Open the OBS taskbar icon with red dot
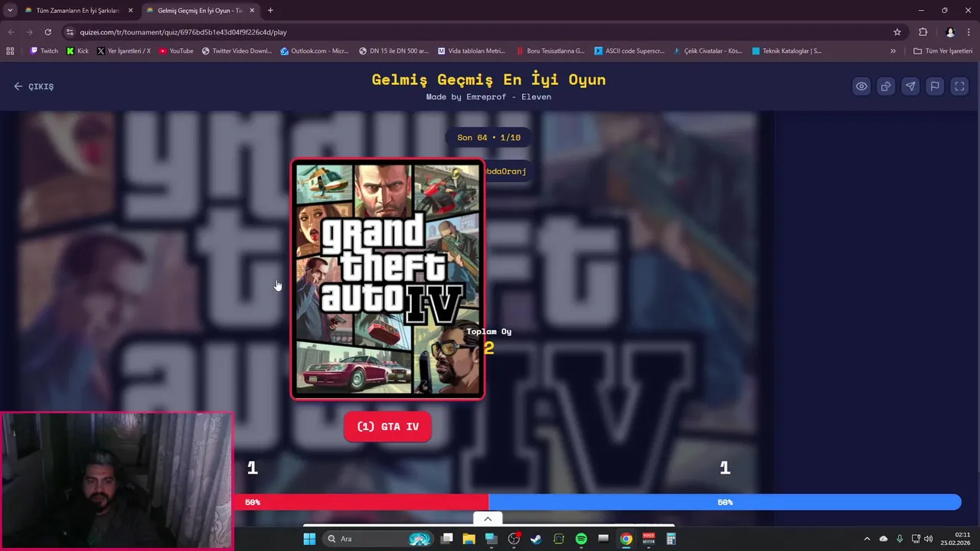Image resolution: width=980 pixels, height=551 pixels. (x=514, y=539)
